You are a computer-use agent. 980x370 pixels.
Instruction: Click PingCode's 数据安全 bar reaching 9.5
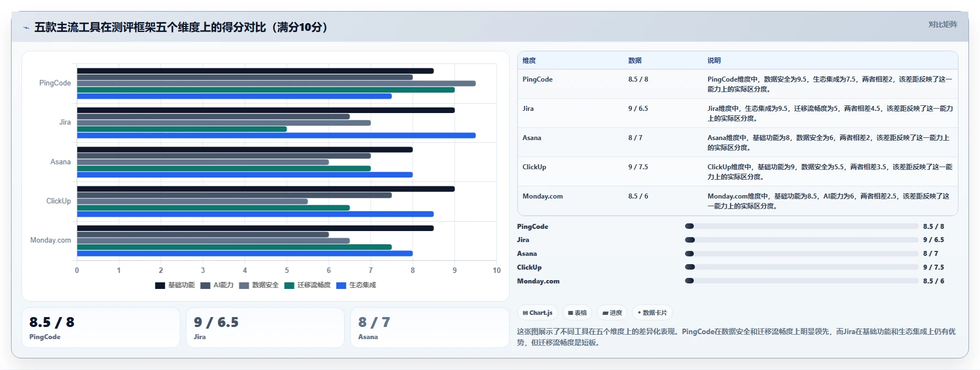[x=276, y=84]
